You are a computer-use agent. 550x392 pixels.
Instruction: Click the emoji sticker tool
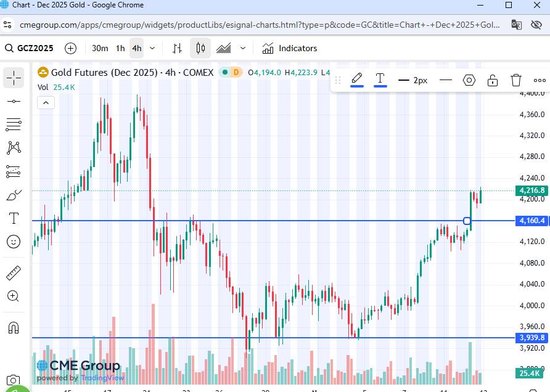[x=14, y=242]
